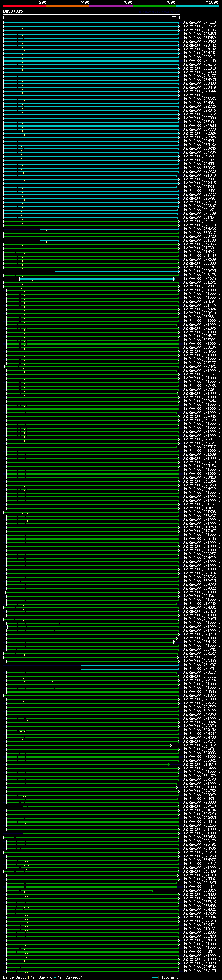Select the UniRef100_Q04960 label
Screen dimensions: 222x980
[x=199, y=72]
